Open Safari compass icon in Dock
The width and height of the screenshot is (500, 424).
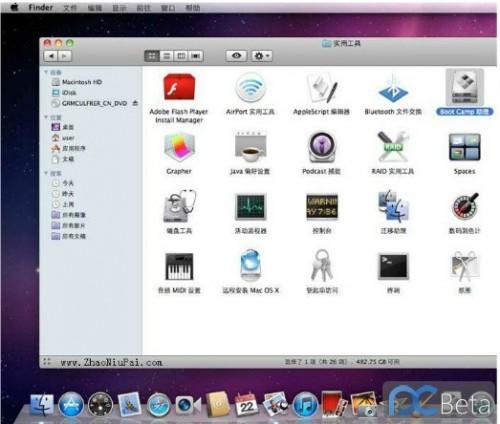[159, 405]
